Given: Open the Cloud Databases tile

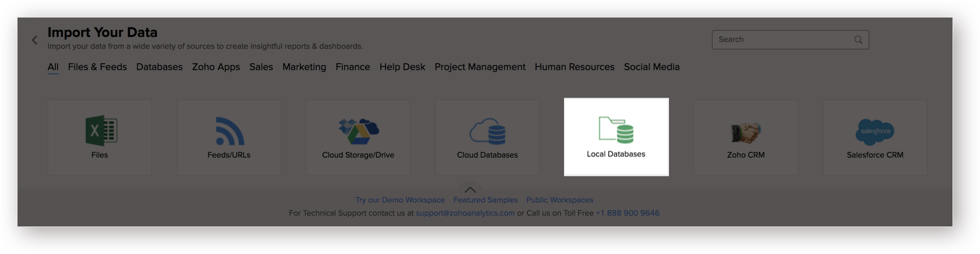Looking at the screenshot, I should pos(487,138).
